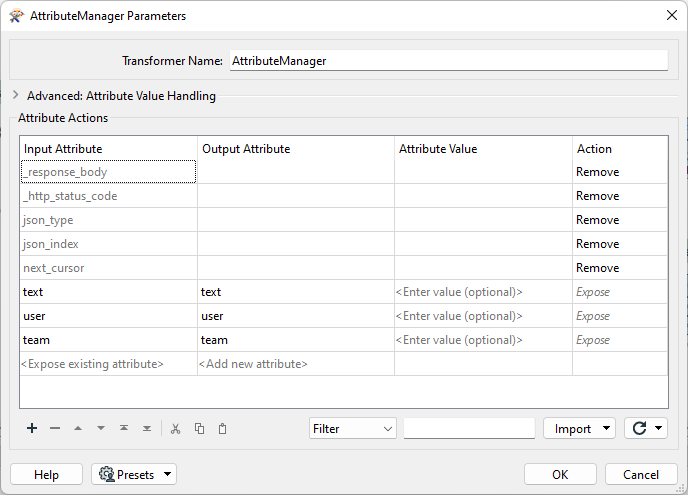Image resolution: width=688 pixels, height=495 pixels.
Task: Edit the text output attribute cell
Action: [x=296, y=292]
